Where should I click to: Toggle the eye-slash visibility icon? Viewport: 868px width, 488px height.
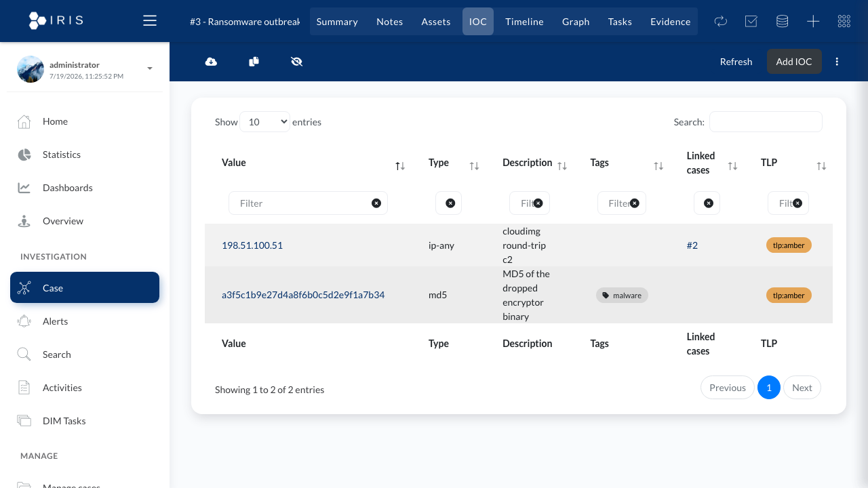[296, 62]
